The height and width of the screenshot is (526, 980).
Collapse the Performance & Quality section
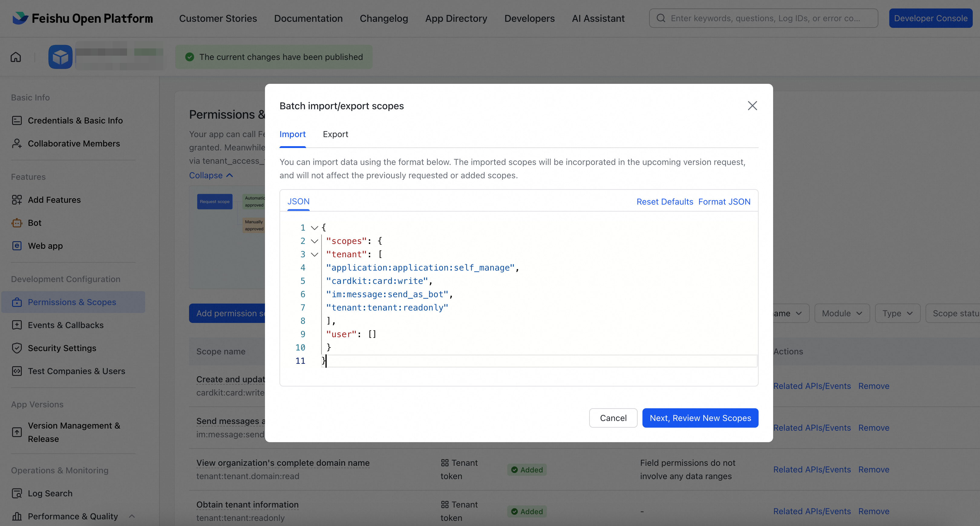(x=132, y=517)
